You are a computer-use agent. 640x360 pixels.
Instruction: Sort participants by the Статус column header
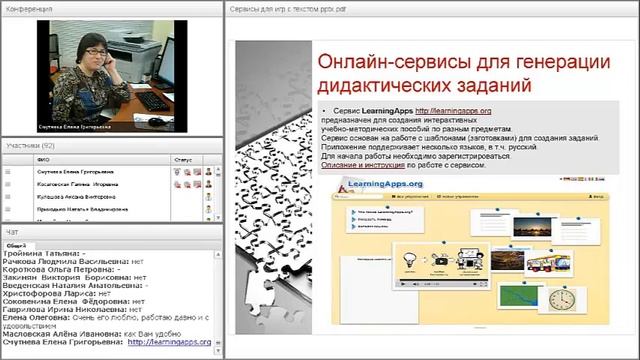tap(186, 160)
